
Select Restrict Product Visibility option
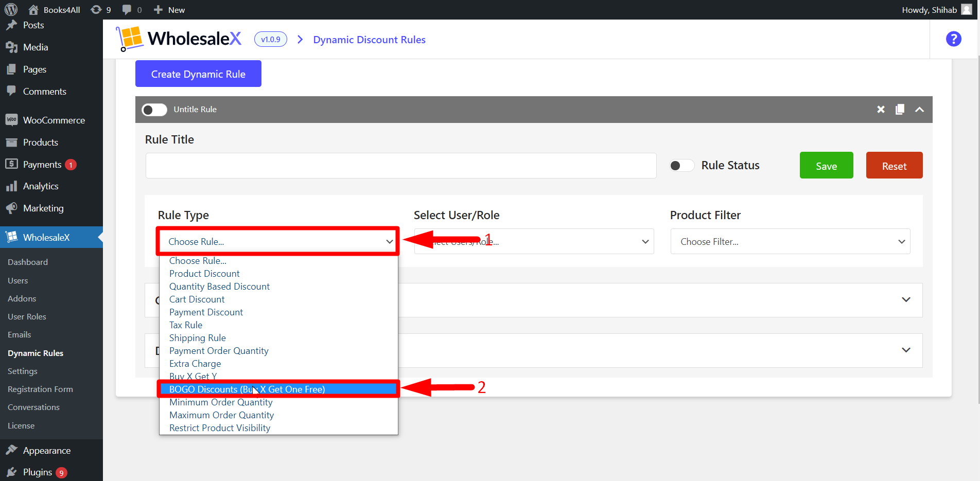tap(278, 428)
